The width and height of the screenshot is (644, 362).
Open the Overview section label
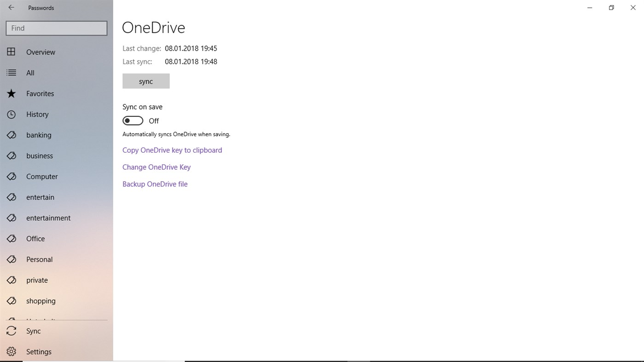click(41, 52)
